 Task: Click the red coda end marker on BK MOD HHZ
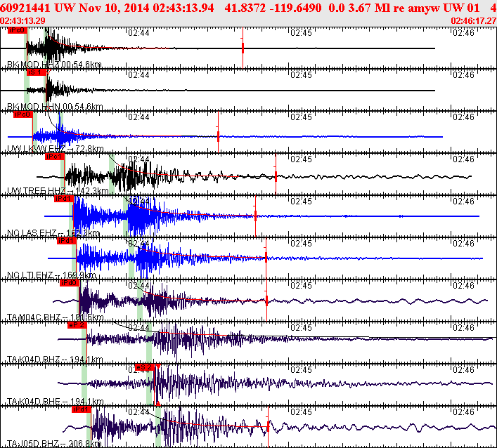point(243,48)
